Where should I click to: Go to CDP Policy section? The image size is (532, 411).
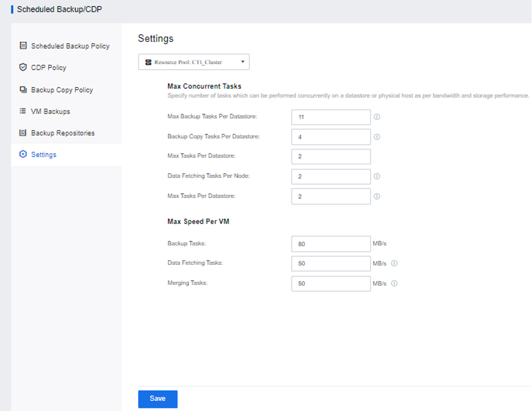48,68
